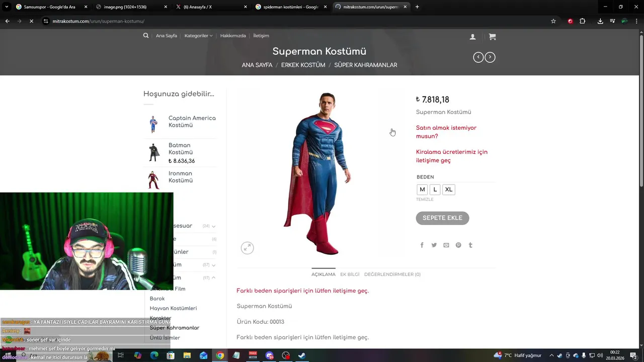Open Hakkımızda menu item
Screen dimensions: 644x362
click(233, 36)
